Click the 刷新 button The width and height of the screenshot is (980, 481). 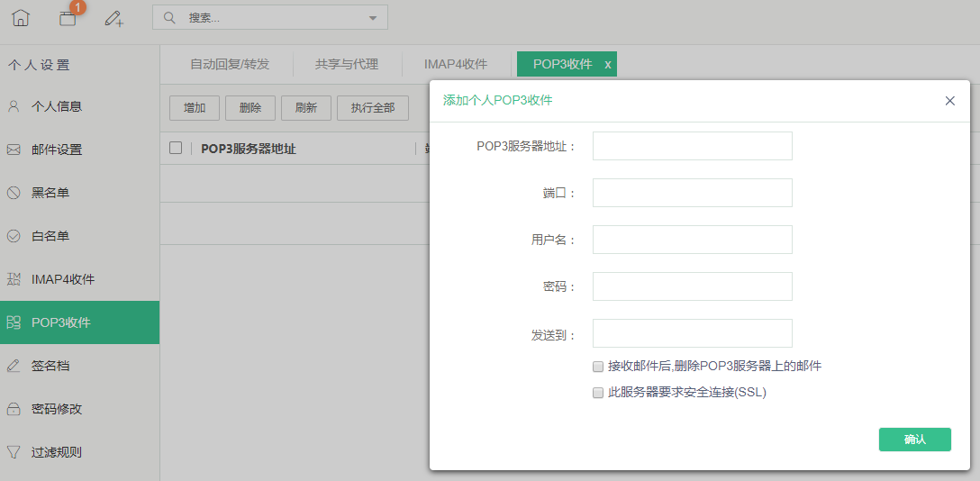[306, 108]
